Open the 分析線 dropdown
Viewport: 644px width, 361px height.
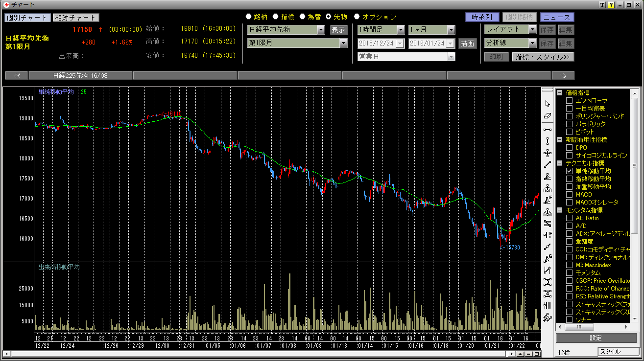[x=532, y=43]
